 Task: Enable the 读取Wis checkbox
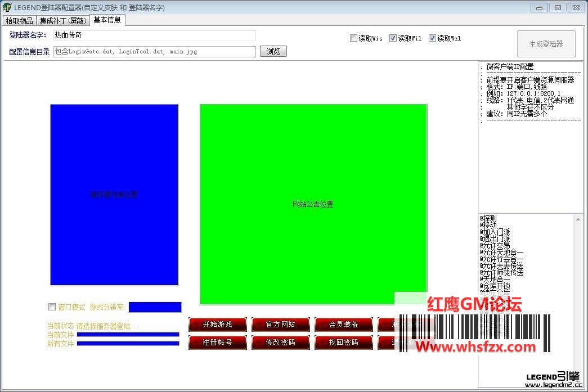coord(353,38)
